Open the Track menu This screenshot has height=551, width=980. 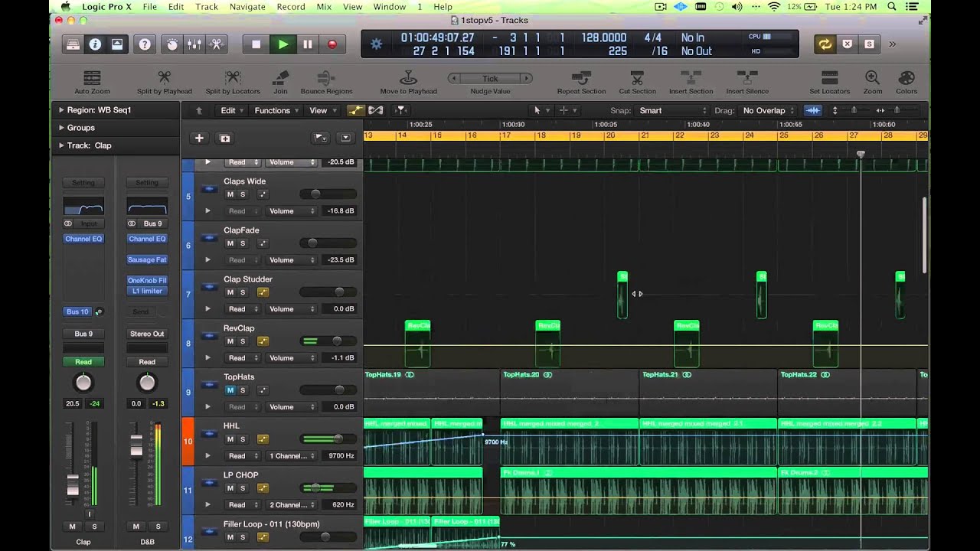click(207, 7)
